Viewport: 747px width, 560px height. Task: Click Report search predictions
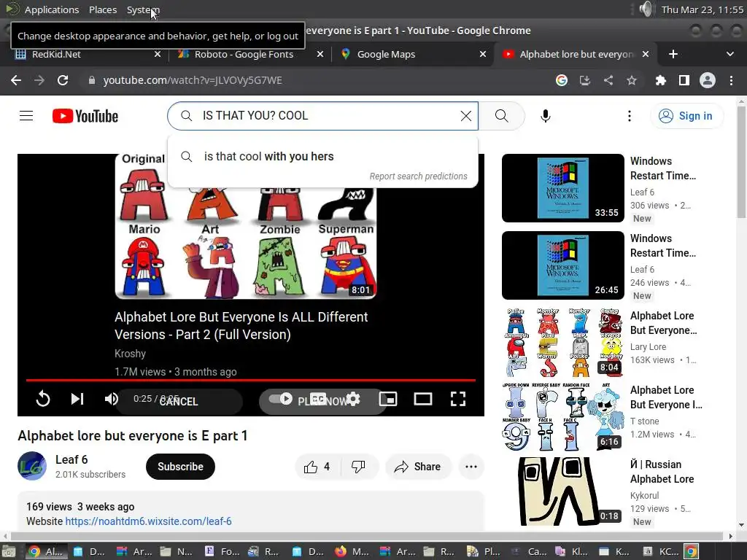[418, 176]
